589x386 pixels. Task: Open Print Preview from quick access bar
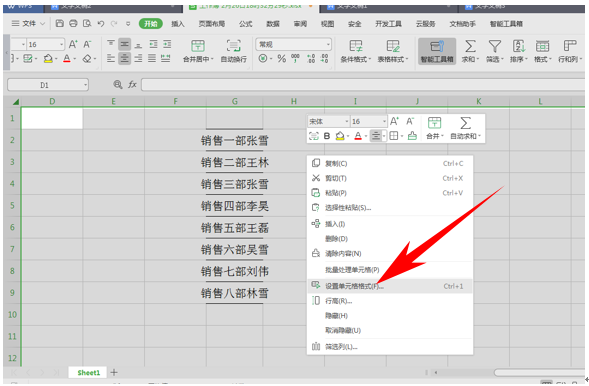(87, 24)
